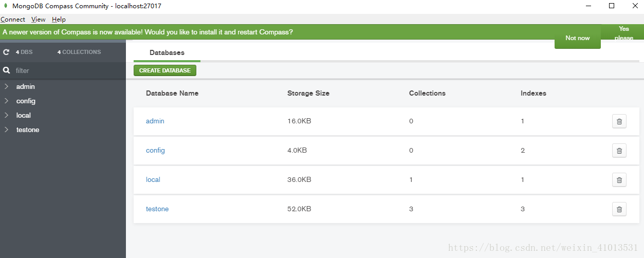Maximize the Compass window
This screenshot has width=644, height=258.
click(x=611, y=6)
